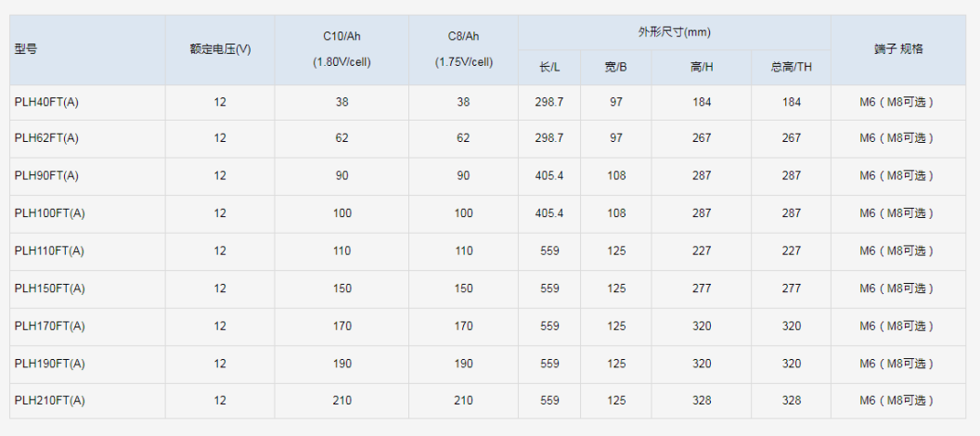The width and height of the screenshot is (980, 436).
Task: Select C8 value 150 in PLH150FT(A) row
Action: 463,289
